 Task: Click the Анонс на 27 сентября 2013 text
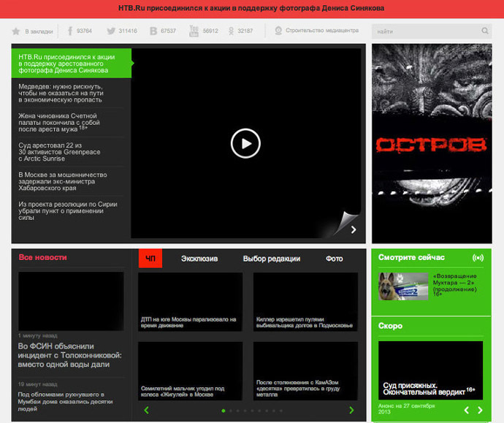click(x=406, y=409)
